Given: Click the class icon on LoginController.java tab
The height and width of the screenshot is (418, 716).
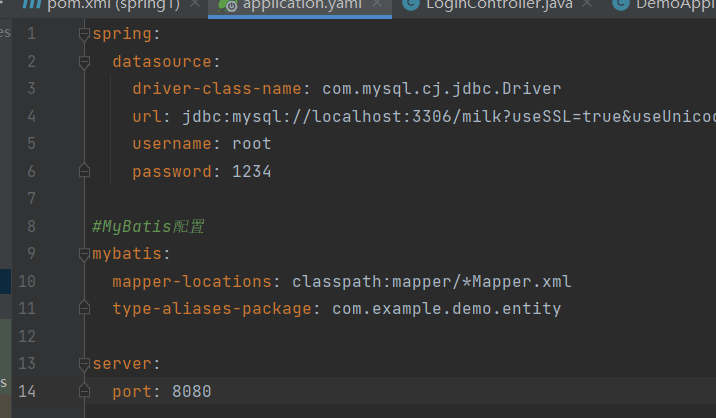Looking at the screenshot, I should (410, 5).
